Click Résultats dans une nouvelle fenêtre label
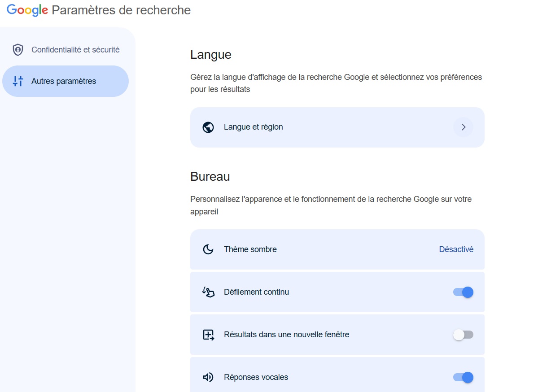Image resolution: width=538 pixels, height=392 pixels. (x=286, y=335)
